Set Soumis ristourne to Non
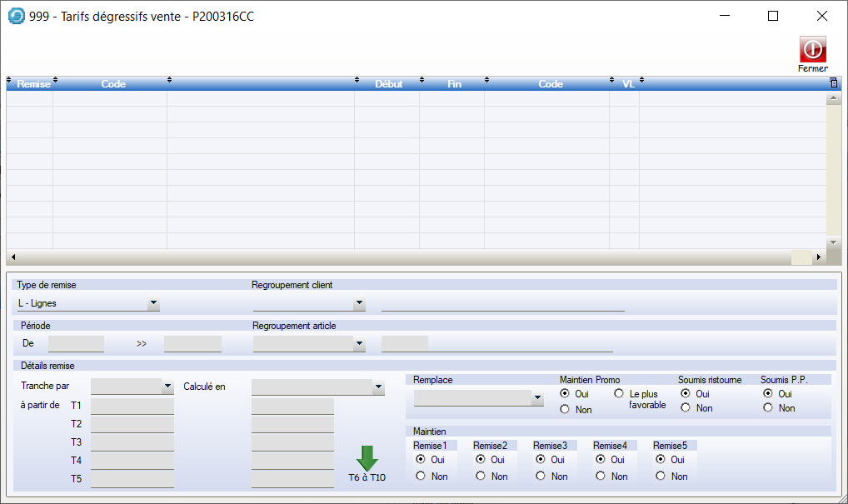 pos(686,408)
